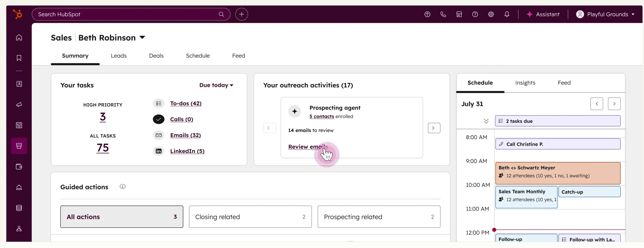Go to next day in schedule
The image size is (644, 248).
pyautogui.click(x=614, y=104)
